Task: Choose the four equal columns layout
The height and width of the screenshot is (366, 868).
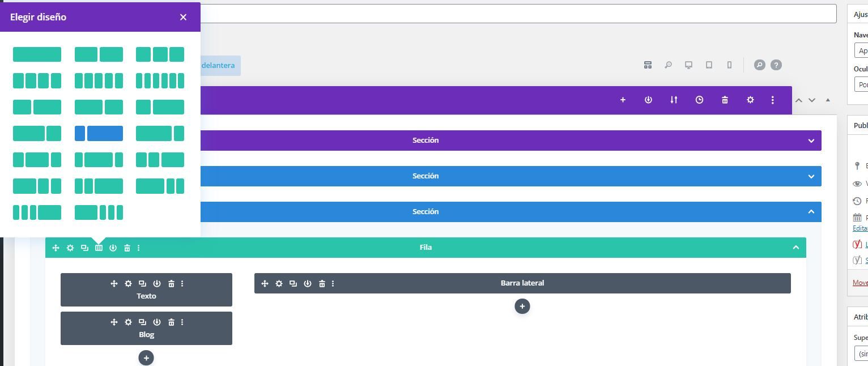Action: (x=37, y=80)
